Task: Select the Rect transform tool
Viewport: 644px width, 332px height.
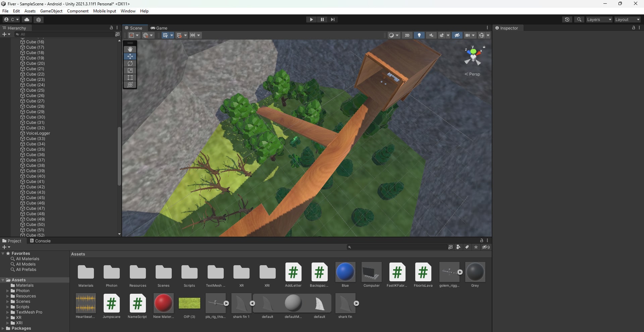Action: 130,78
